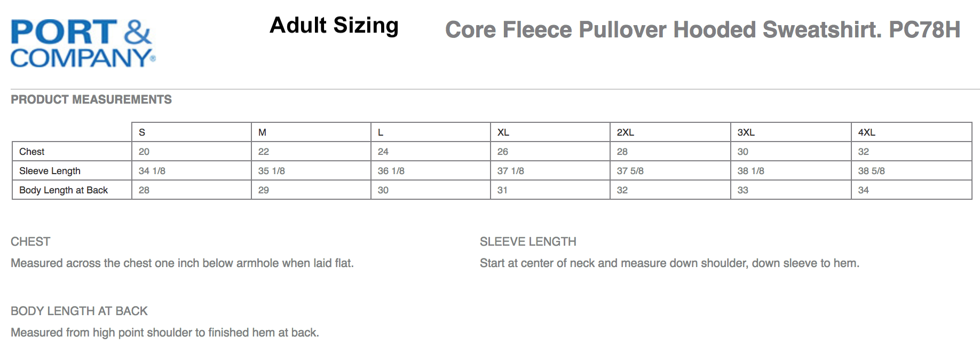Click the BODY LENGTH AT BACK description heading
This screenshot has width=980, height=344.
click(x=79, y=311)
